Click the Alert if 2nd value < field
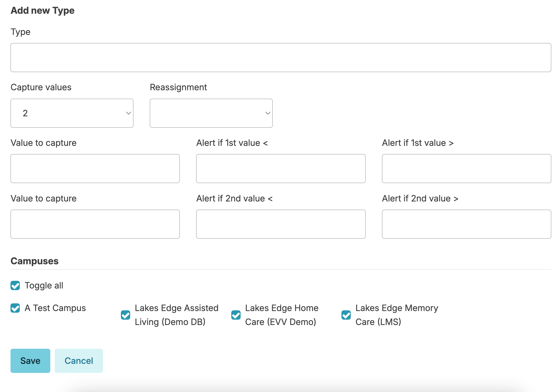Image resolution: width=559 pixels, height=392 pixels. point(280,224)
